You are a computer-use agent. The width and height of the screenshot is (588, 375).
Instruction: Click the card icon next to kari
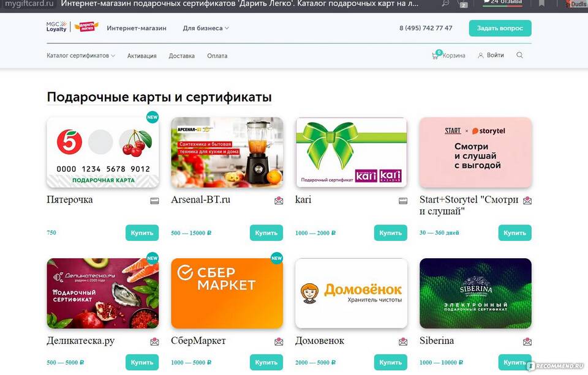coord(403,201)
